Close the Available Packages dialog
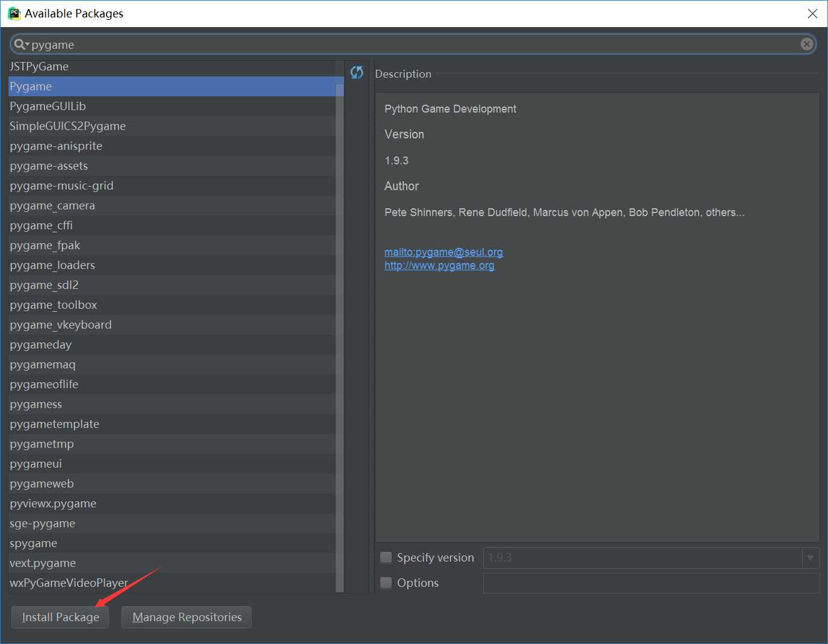The height and width of the screenshot is (644, 828). [812, 13]
